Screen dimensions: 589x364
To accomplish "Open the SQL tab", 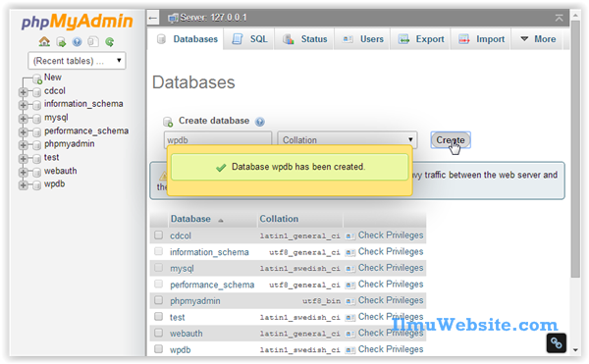I will point(249,39).
